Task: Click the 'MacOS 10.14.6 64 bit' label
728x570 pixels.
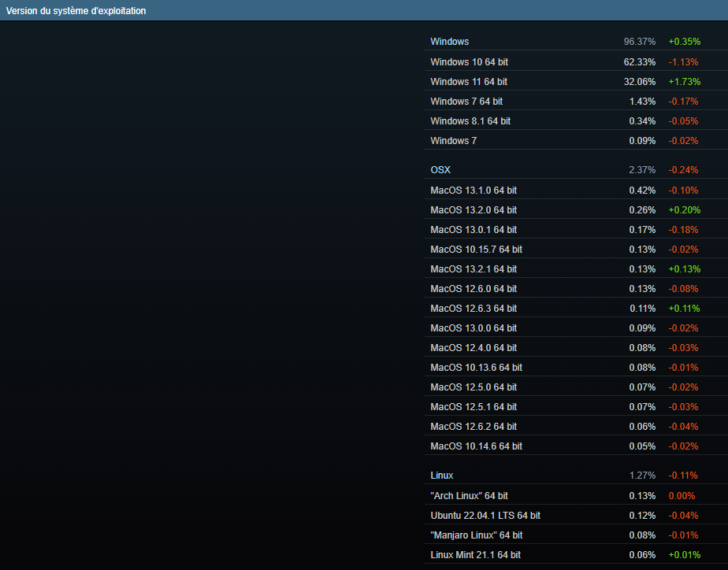Action: click(x=476, y=446)
